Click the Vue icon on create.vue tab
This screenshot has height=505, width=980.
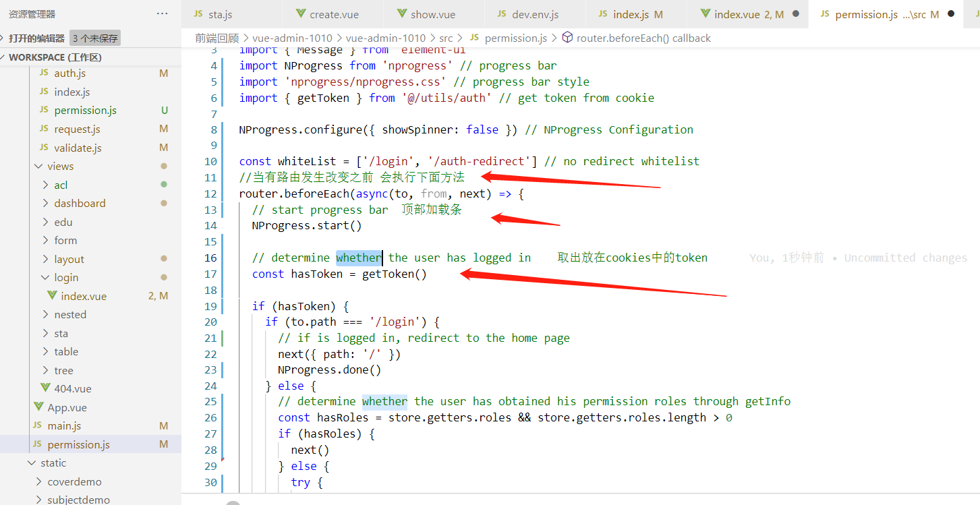(x=301, y=14)
